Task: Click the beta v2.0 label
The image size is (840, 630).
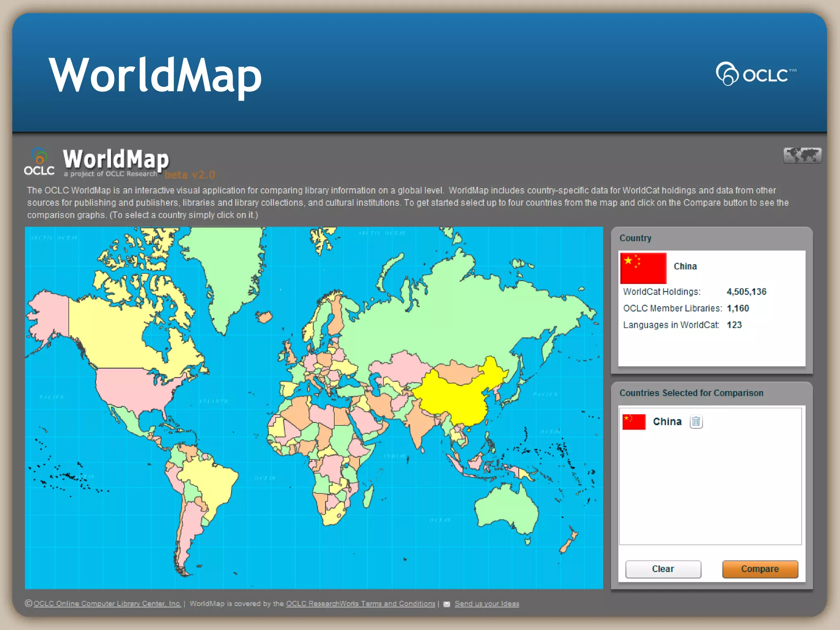Action: [189, 175]
